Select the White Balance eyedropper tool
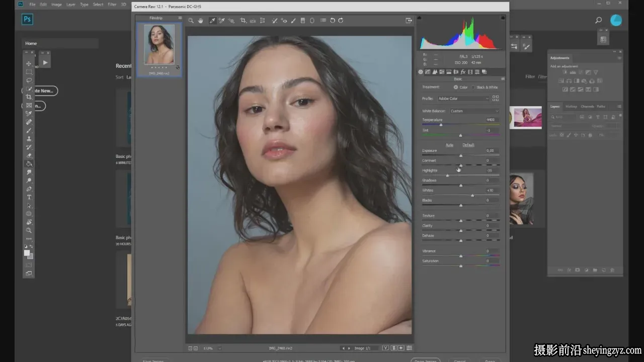Viewport: 644px width, 362px height. [x=212, y=21]
